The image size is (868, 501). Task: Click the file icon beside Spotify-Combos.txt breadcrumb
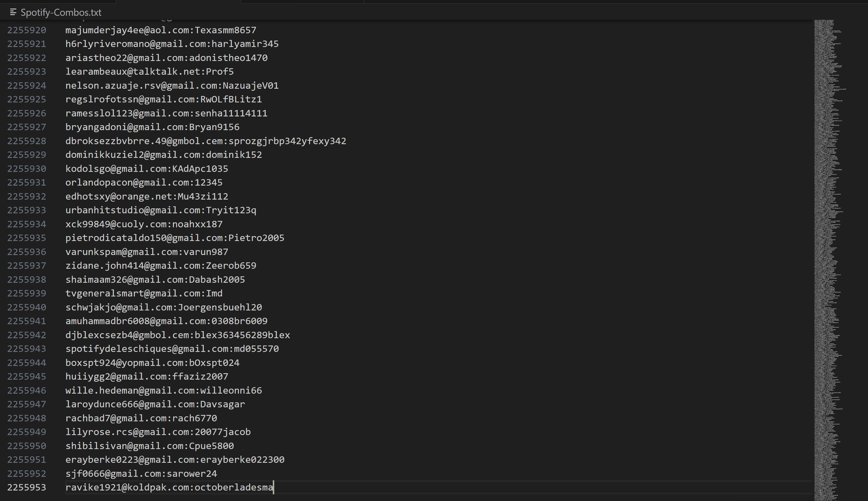click(x=13, y=12)
